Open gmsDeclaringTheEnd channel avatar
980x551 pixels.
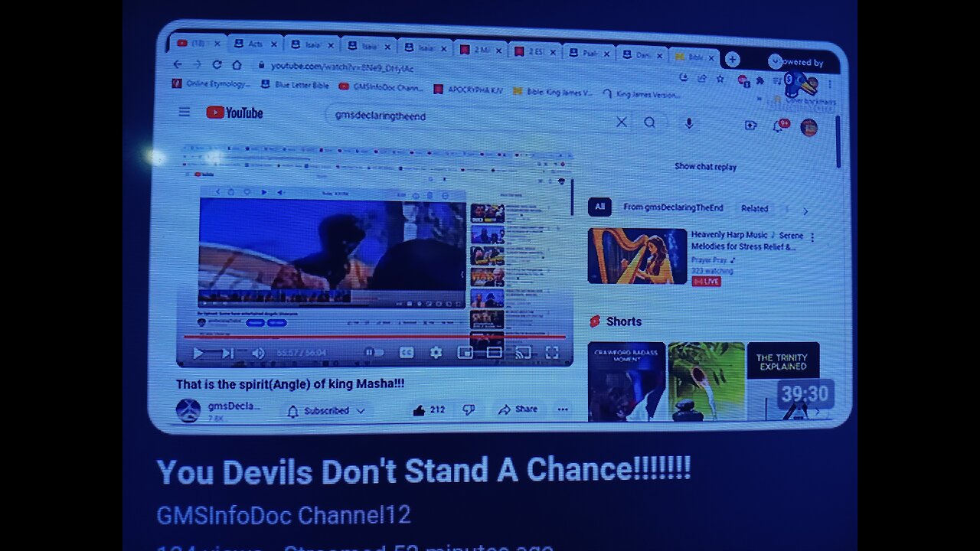pos(188,410)
